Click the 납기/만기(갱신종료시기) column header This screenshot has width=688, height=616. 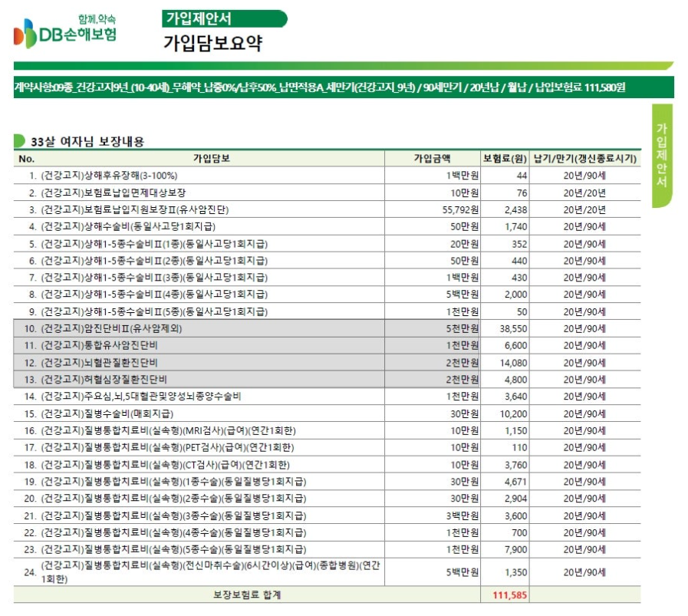(x=585, y=158)
